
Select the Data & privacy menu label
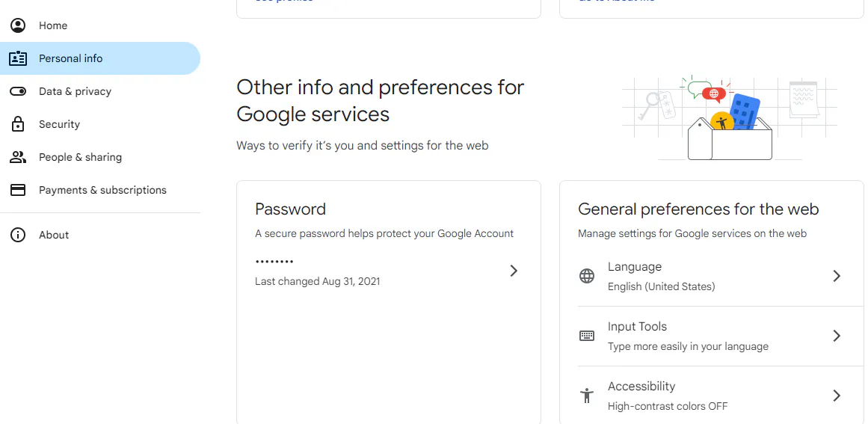pos(75,91)
